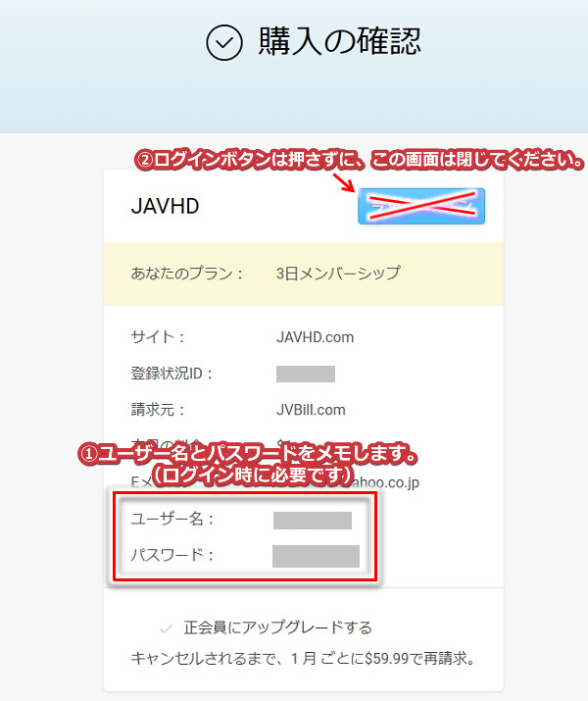Viewport: 588px width, 701px height.
Task: Click the checkmark beside 正会員にアップグレードする
Action: 167,628
